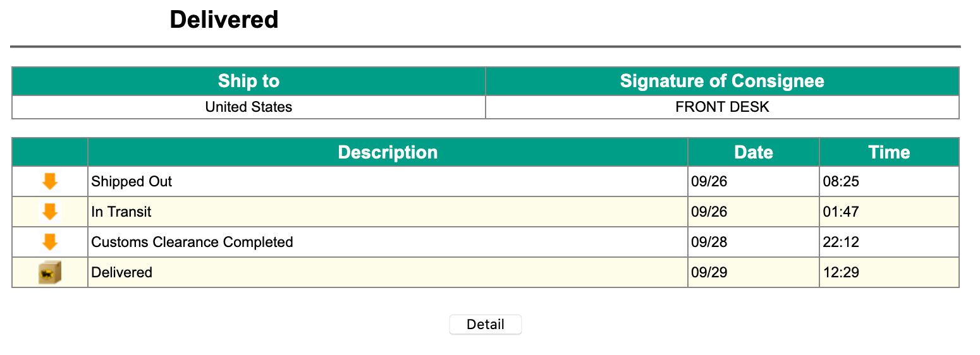Viewport: 980px width, 355px height.
Task: Click the Delivered status heading
Action: tap(224, 20)
